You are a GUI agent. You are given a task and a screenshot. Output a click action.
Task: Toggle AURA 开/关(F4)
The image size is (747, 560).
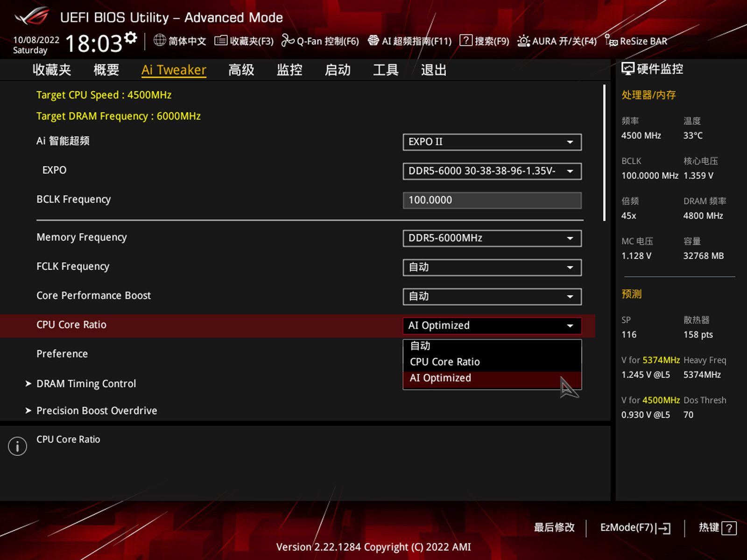coord(557,41)
